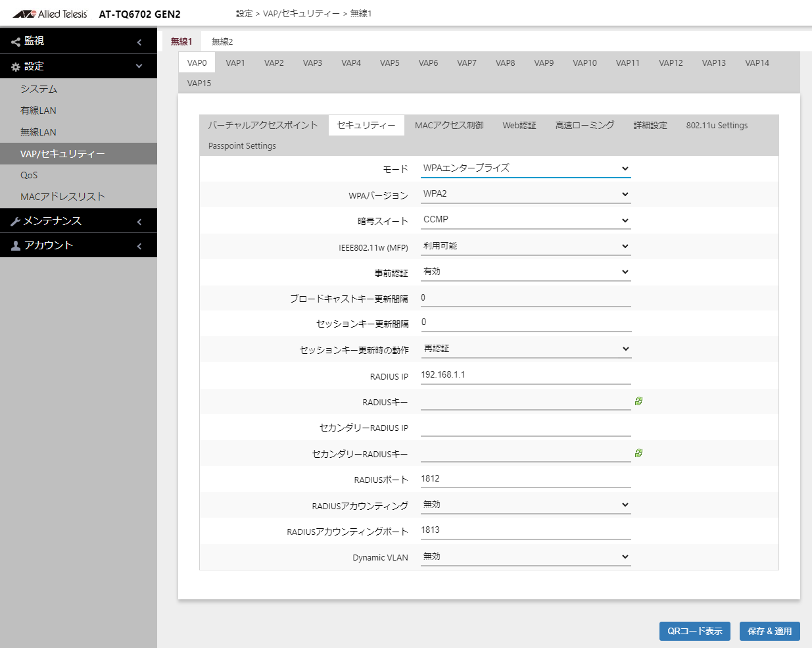Click the QRコード表示 button
The image size is (812, 648).
click(695, 631)
